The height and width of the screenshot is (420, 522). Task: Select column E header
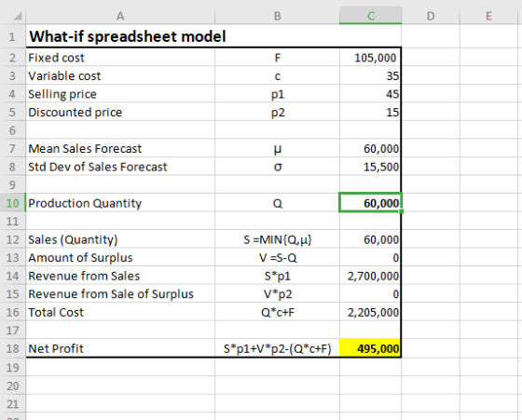(x=488, y=16)
